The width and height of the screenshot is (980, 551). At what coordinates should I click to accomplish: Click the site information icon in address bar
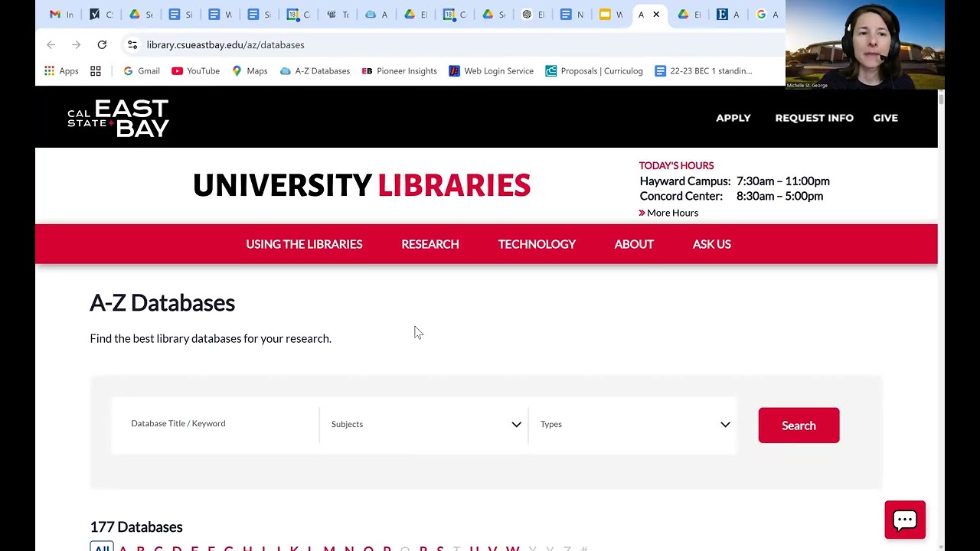(132, 45)
